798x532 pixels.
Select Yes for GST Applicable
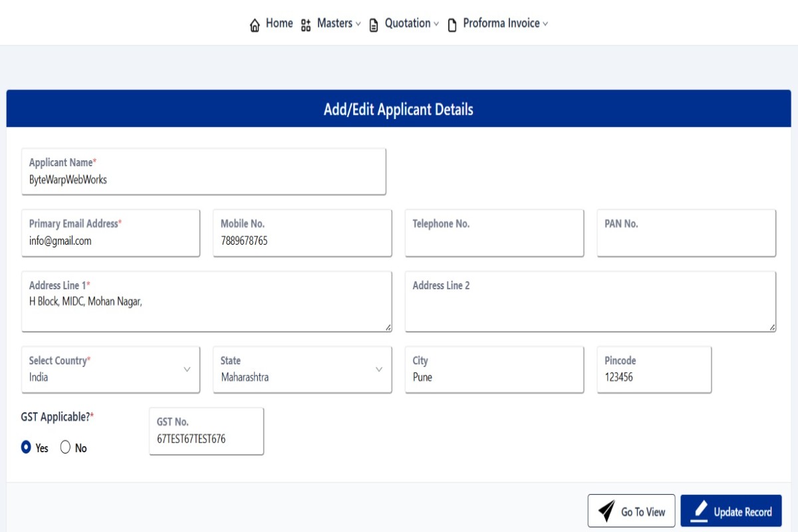pos(27,448)
